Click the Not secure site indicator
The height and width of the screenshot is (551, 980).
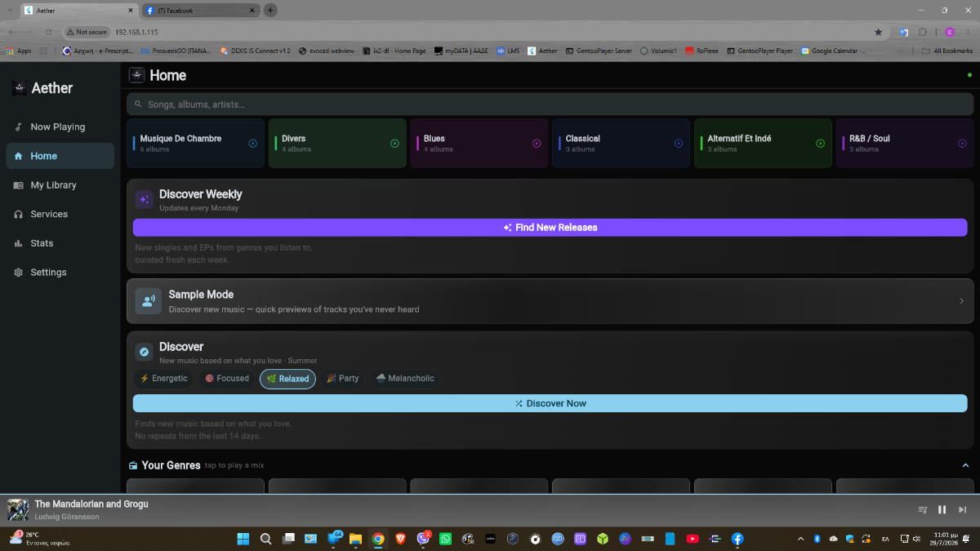pyautogui.click(x=87, y=32)
